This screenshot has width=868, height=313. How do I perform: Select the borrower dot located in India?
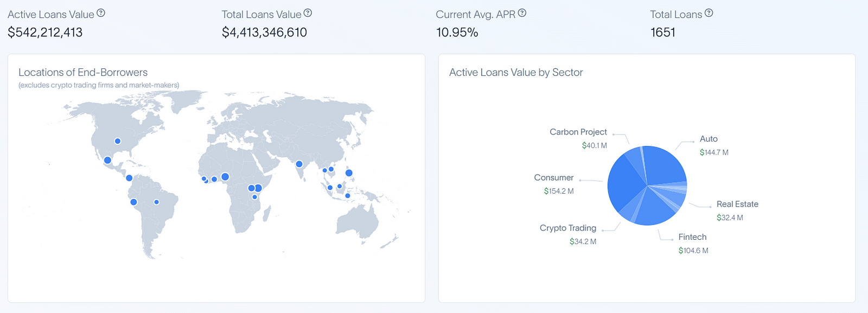[299, 164]
